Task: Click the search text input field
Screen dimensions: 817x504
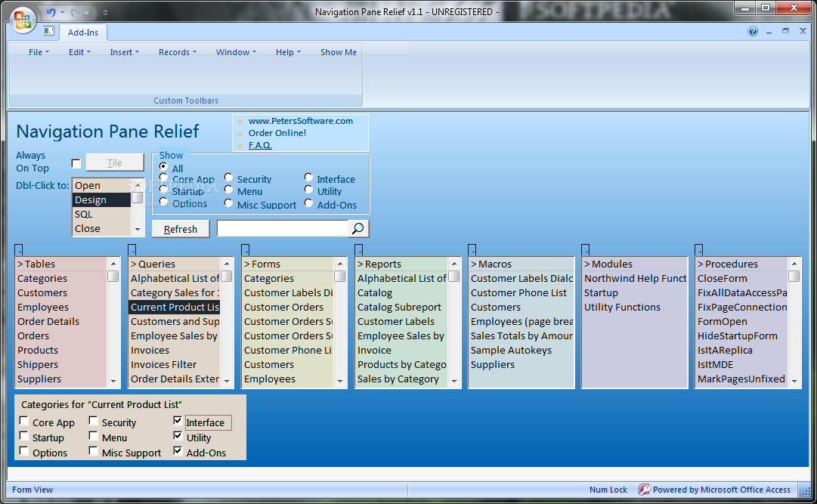Action: click(283, 228)
